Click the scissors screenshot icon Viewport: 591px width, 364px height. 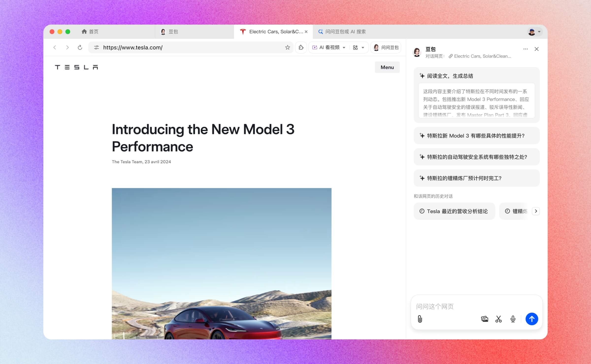pyautogui.click(x=498, y=319)
